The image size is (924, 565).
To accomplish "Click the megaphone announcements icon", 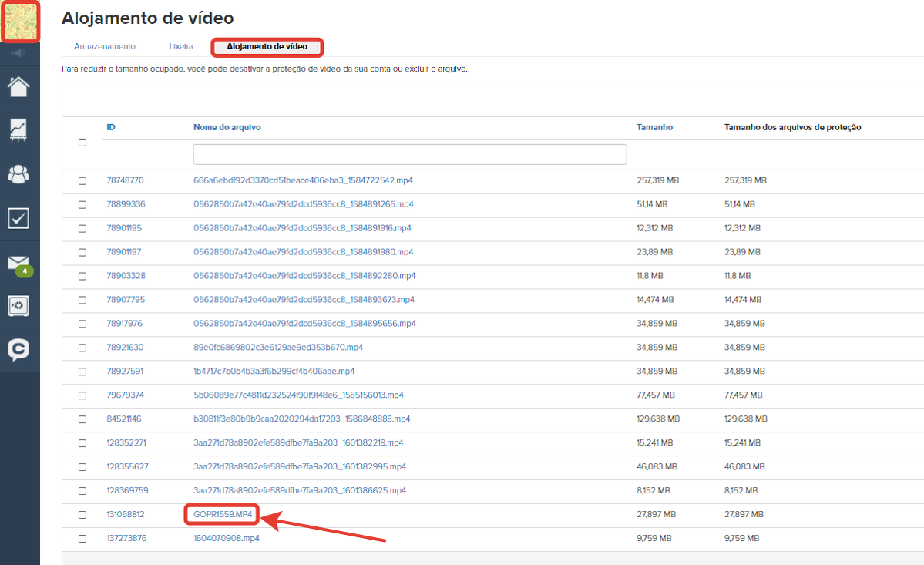I will click(x=20, y=53).
